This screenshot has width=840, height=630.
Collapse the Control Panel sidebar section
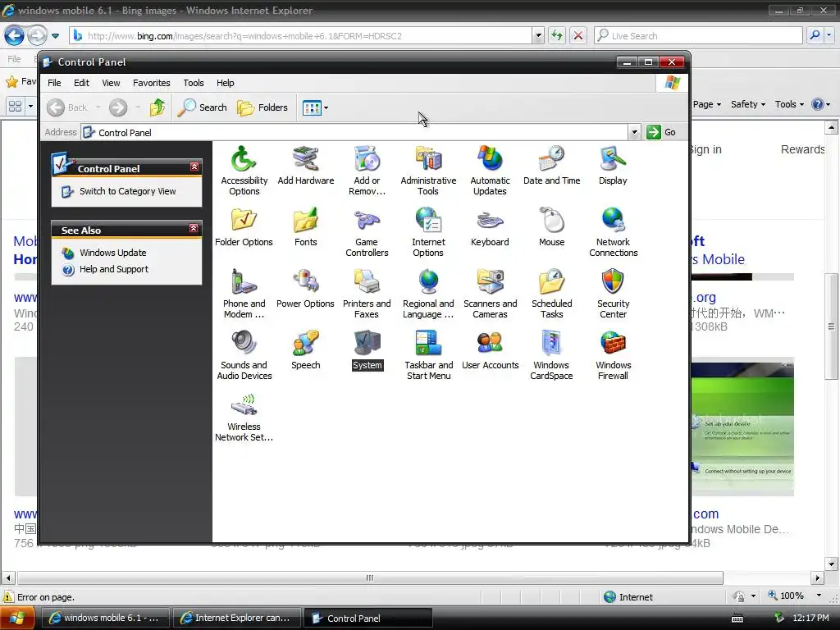[194, 167]
